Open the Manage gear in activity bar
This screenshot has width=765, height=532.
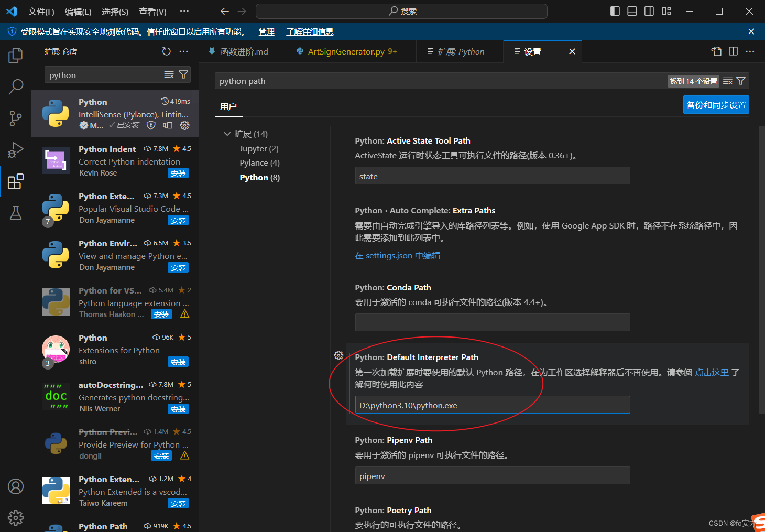(16, 518)
